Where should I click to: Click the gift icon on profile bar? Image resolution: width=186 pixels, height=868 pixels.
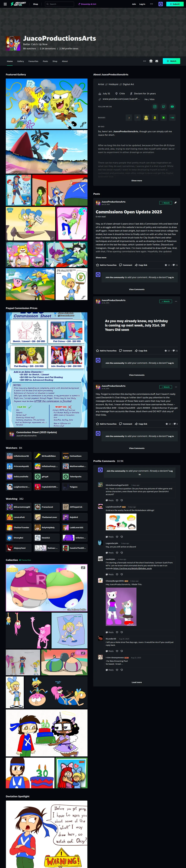(151, 61)
